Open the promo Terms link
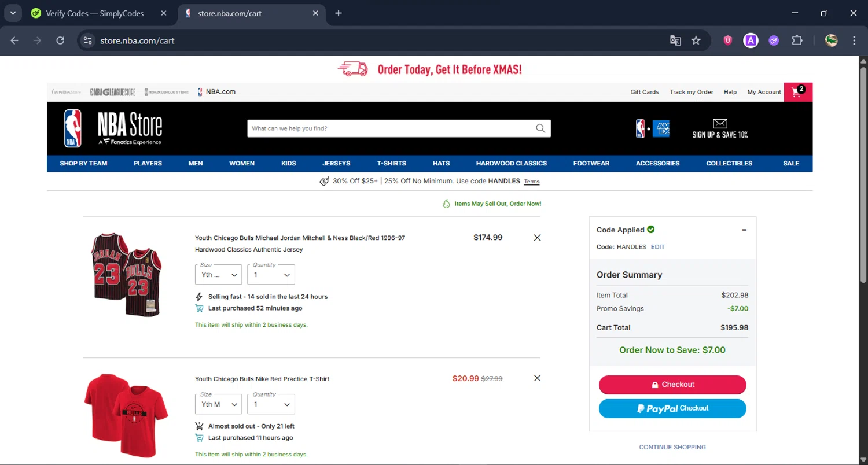Image resolution: width=868 pixels, height=465 pixels. click(532, 182)
